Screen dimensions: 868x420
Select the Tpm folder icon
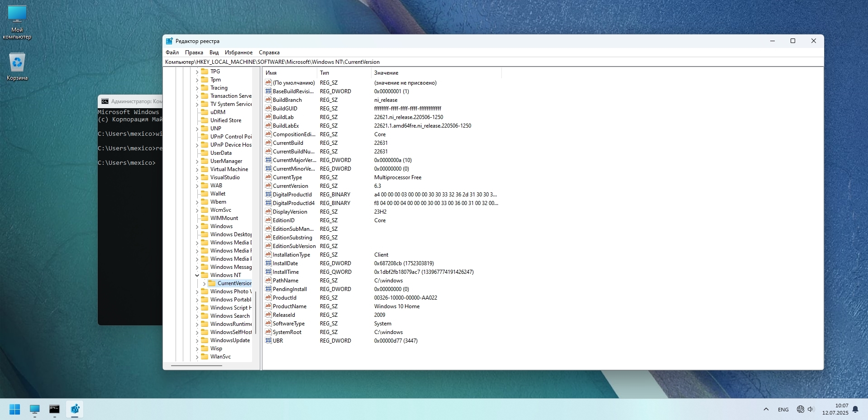pyautogui.click(x=205, y=80)
